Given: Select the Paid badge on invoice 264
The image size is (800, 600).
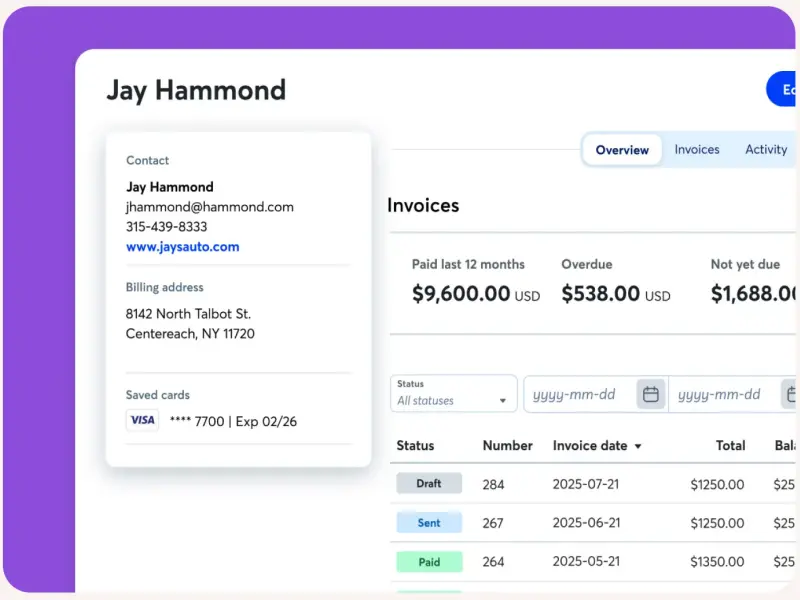Looking at the screenshot, I should (429, 562).
